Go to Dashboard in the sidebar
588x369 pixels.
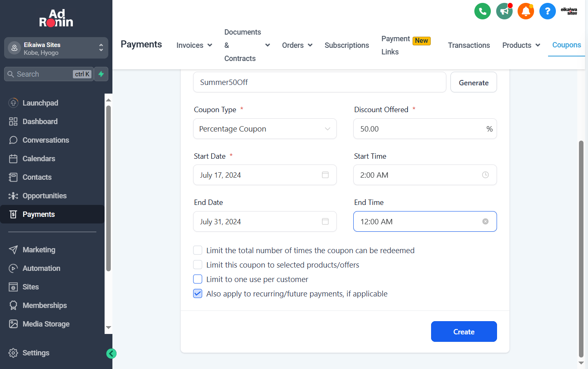(52, 122)
